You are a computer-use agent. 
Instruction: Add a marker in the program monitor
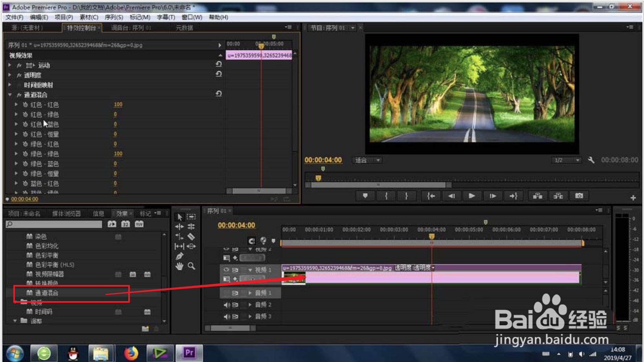tap(365, 196)
